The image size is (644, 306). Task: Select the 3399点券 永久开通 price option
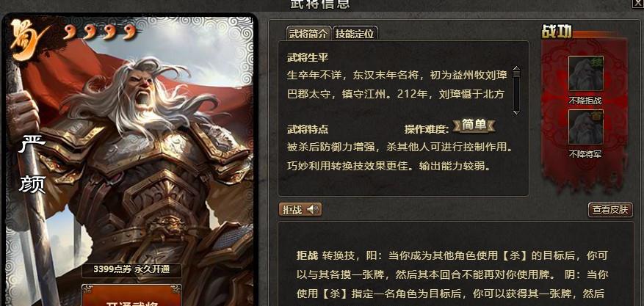click(x=131, y=269)
